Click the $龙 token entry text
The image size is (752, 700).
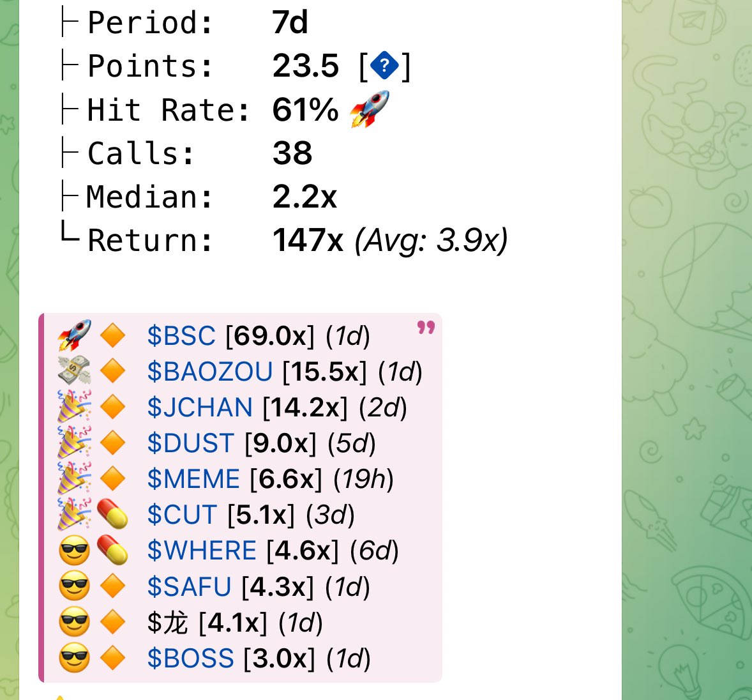pos(168,622)
